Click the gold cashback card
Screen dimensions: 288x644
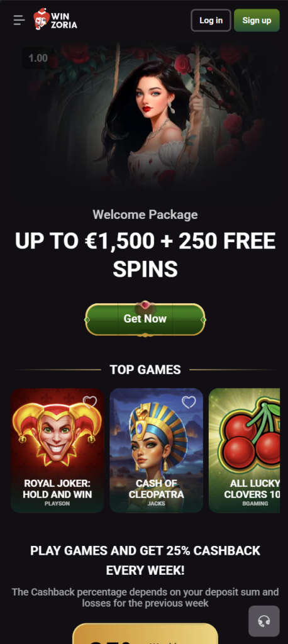(x=145, y=633)
